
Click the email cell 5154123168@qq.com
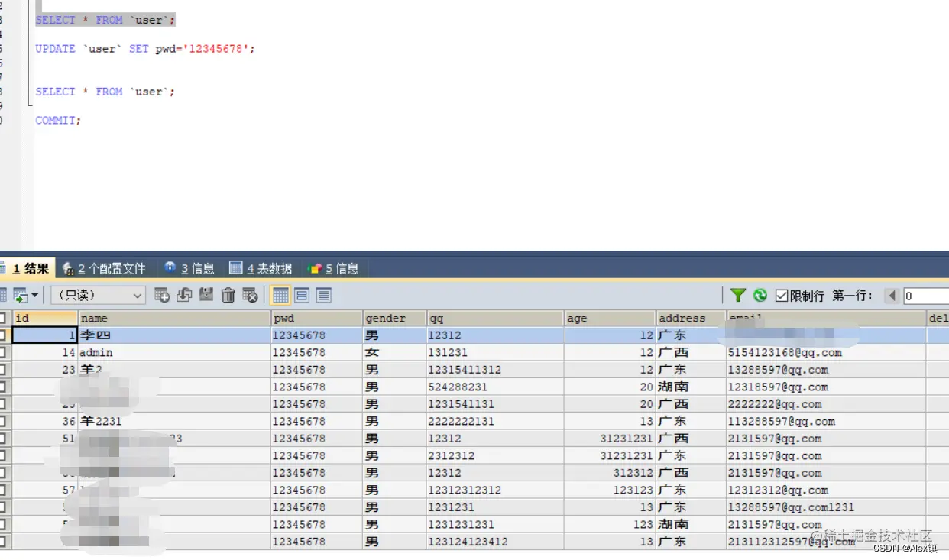[x=826, y=352]
